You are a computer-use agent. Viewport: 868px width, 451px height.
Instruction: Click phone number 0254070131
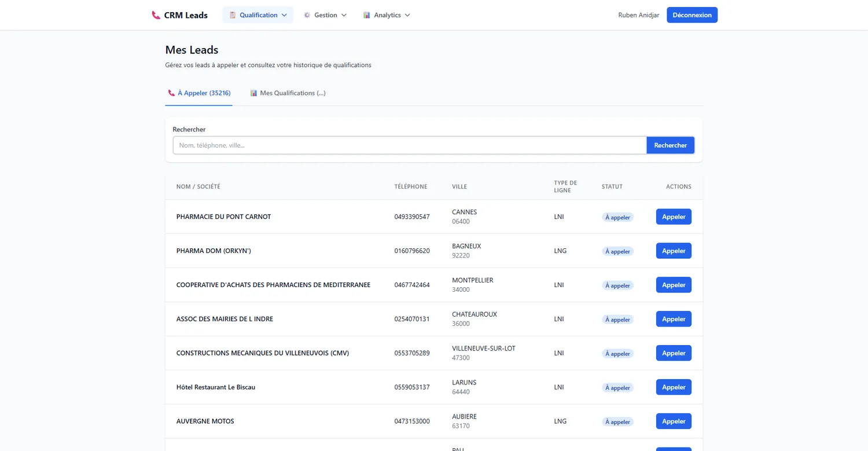(412, 319)
